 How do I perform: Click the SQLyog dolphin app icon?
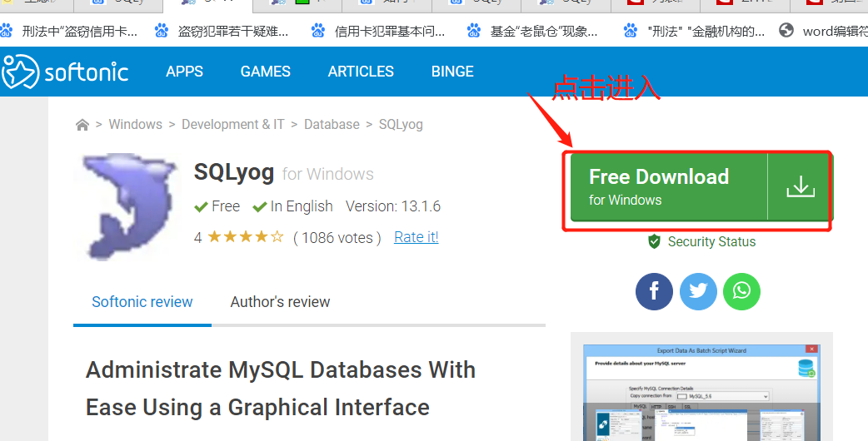coord(130,206)
